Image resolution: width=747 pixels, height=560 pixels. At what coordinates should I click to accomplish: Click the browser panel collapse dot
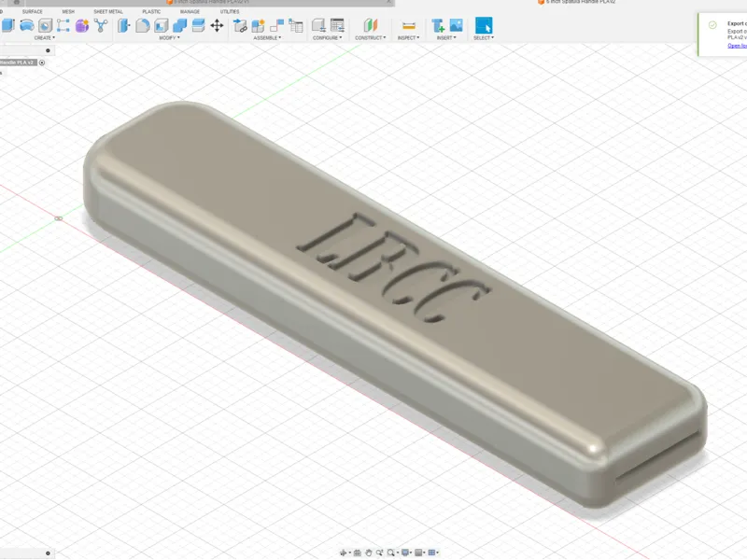48,50
